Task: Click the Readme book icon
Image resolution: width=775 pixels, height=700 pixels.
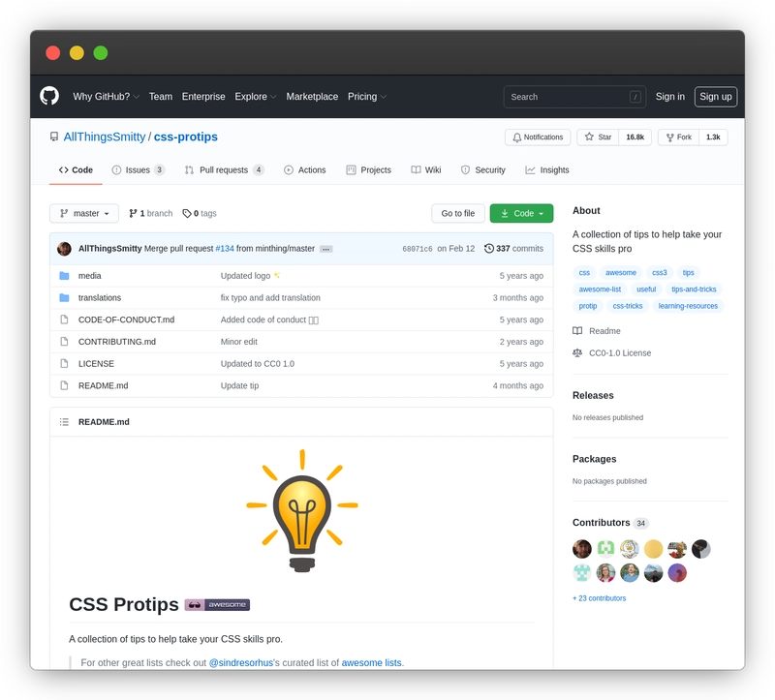Action: click(x=577, y=331)
